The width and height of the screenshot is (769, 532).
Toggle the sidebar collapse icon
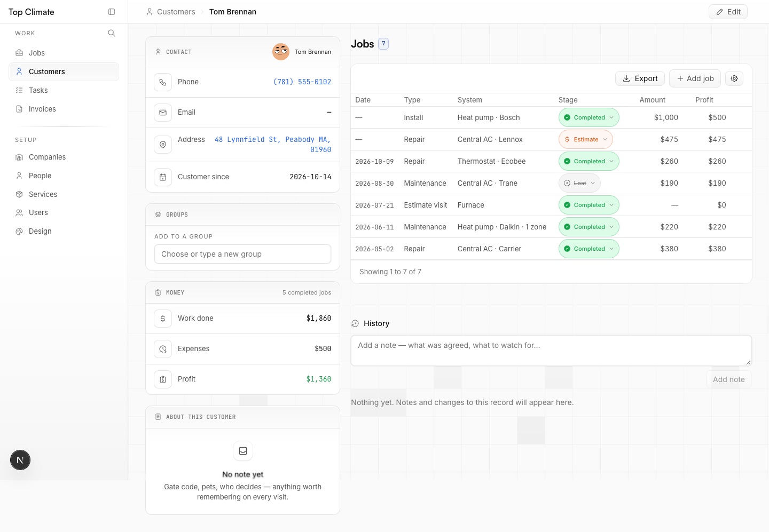pyautogui.click(x=112, y=12)
